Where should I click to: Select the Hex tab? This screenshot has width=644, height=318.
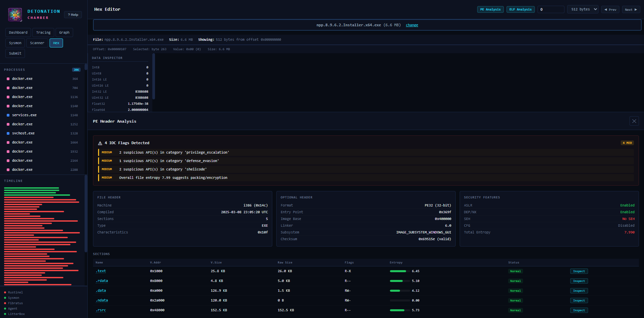(x=56, y=43)
